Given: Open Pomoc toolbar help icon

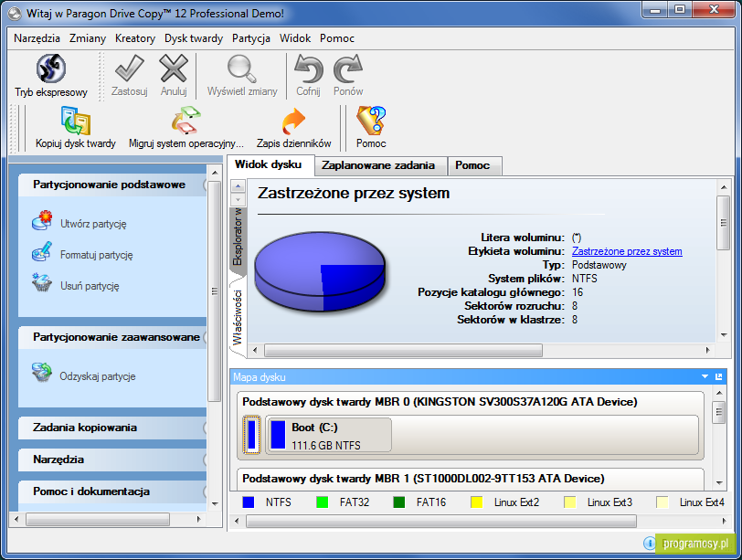Looking at the screenshot, I should coord(371,128).
